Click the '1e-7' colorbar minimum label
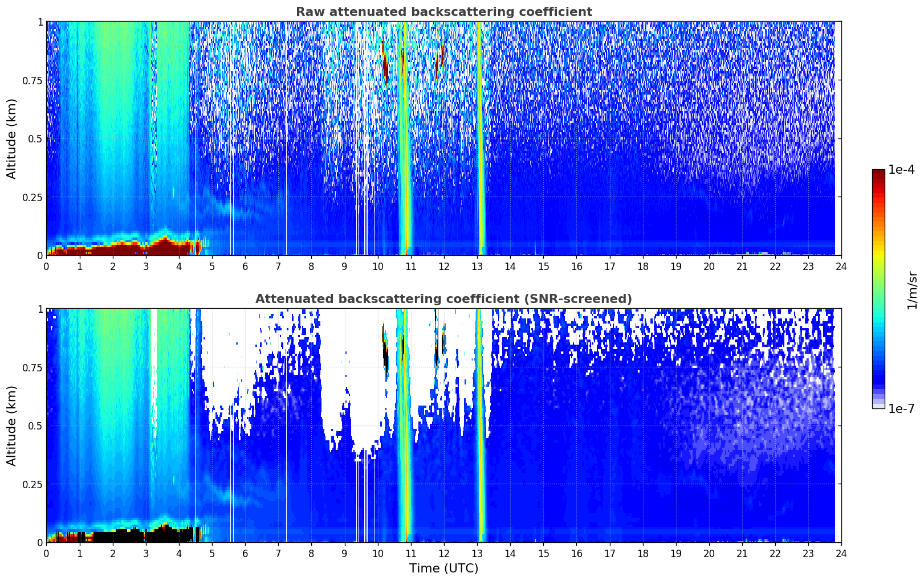This screenshot has height=581, width=924. tap(901, 408)
